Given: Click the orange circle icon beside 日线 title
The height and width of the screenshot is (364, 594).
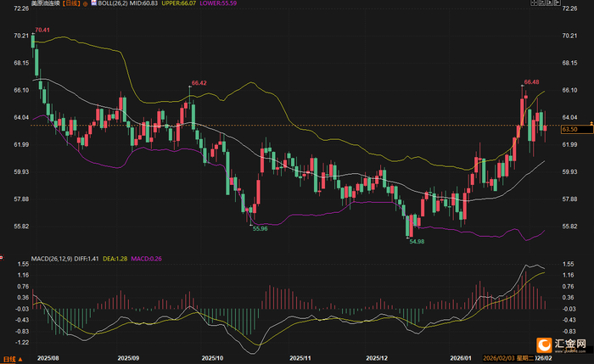Looking at the screenshot, I should pos(85,3).
